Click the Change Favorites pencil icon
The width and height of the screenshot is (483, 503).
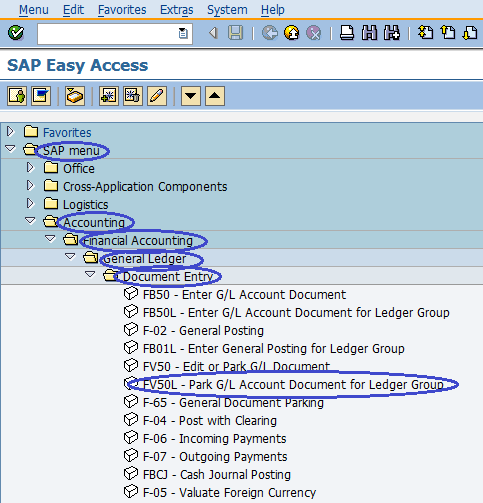coord(157,96)
